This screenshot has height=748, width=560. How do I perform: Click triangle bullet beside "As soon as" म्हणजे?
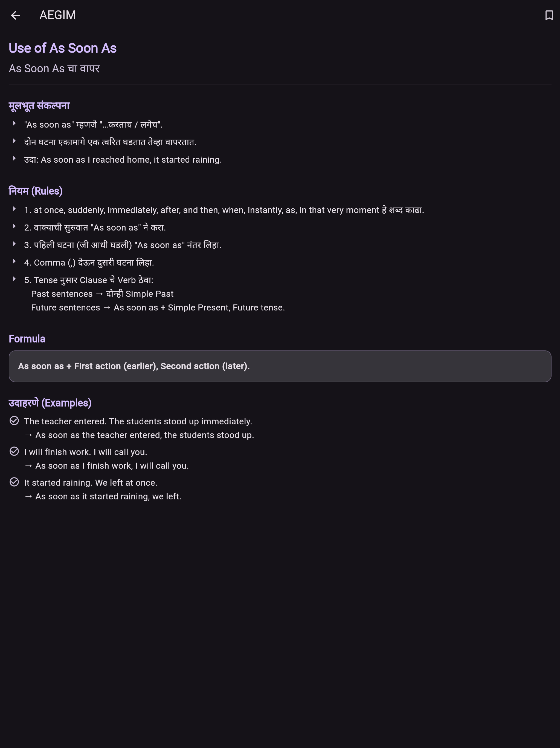point(14,123)
